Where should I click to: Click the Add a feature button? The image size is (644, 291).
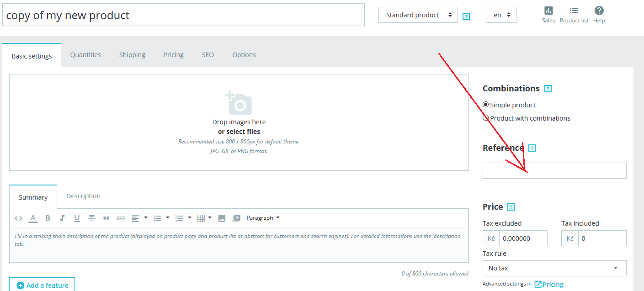(x=42, y=285)
